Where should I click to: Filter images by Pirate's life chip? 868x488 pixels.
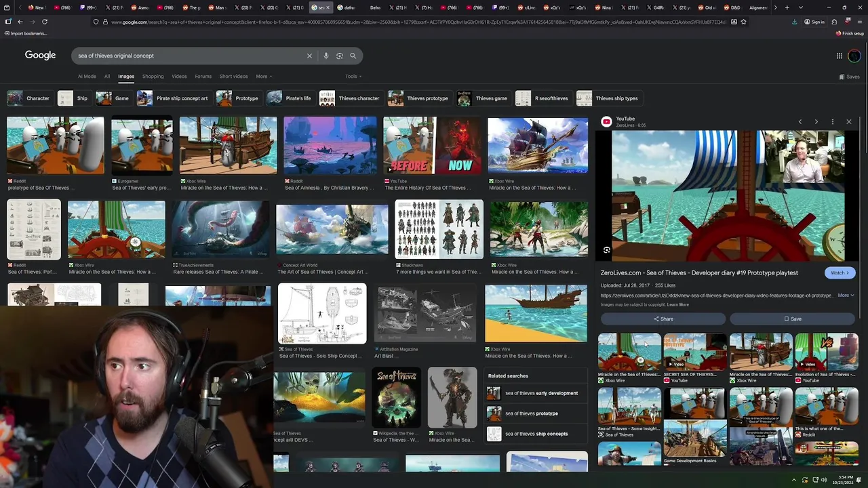tap(290, 98)
